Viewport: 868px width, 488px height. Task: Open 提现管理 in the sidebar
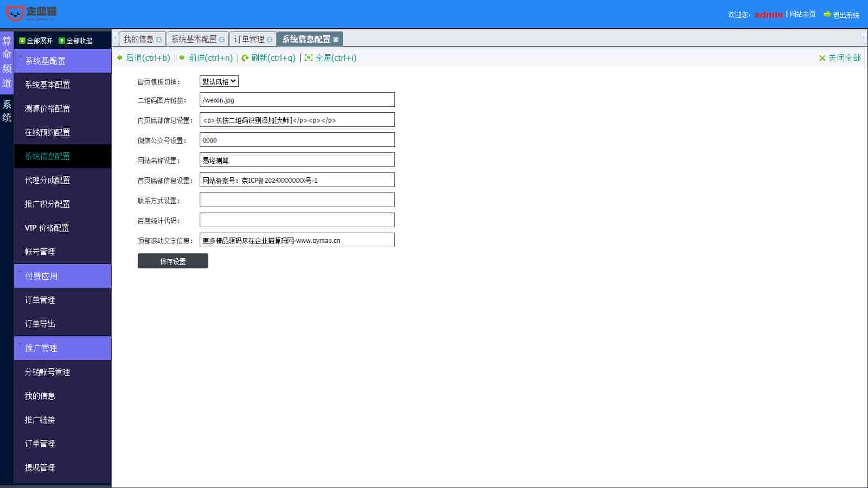(x=63, y=467)
